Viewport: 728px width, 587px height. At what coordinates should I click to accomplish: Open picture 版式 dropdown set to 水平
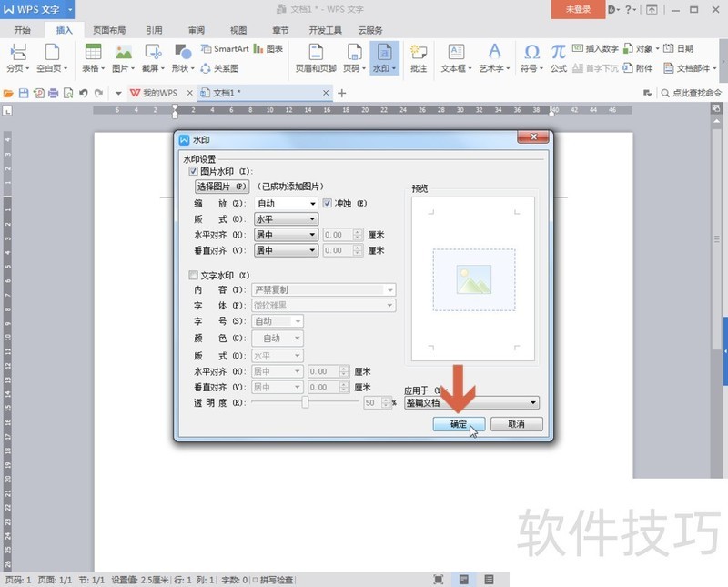pos(286,218)
